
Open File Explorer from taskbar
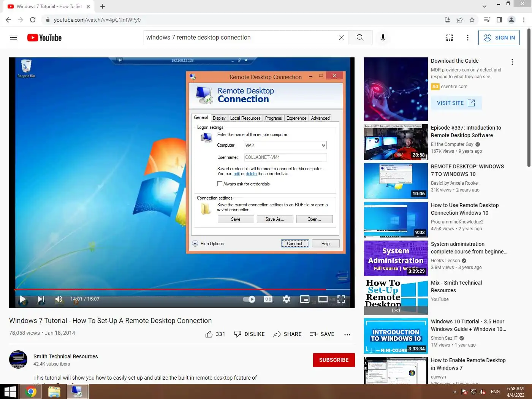click(54, 392)
